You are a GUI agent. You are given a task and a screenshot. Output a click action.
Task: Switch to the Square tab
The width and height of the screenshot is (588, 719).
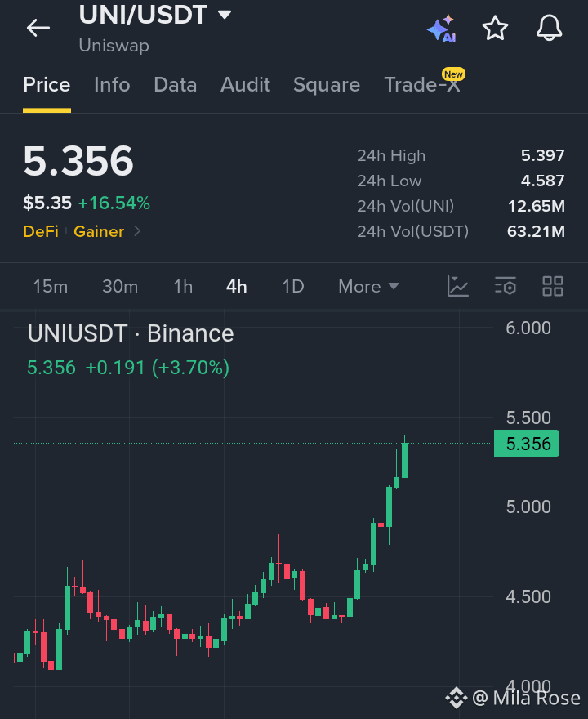coord(327,85)
